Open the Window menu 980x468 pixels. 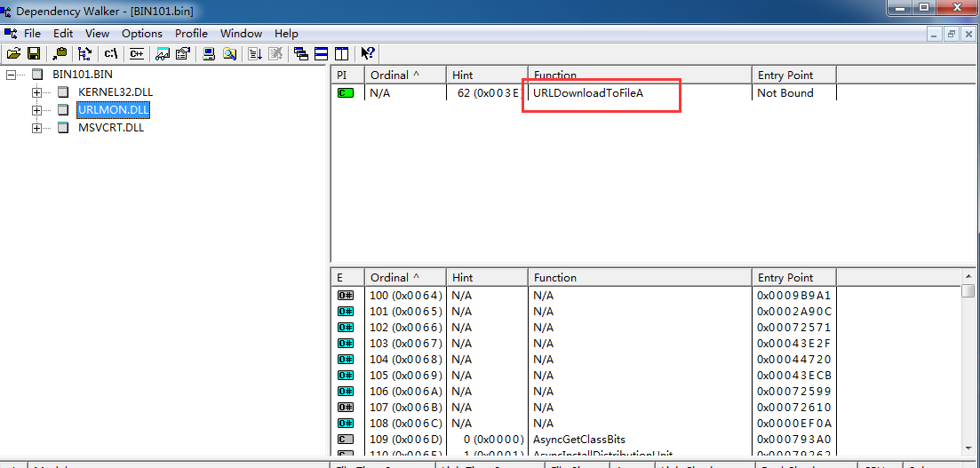click(x=242, y=33)
